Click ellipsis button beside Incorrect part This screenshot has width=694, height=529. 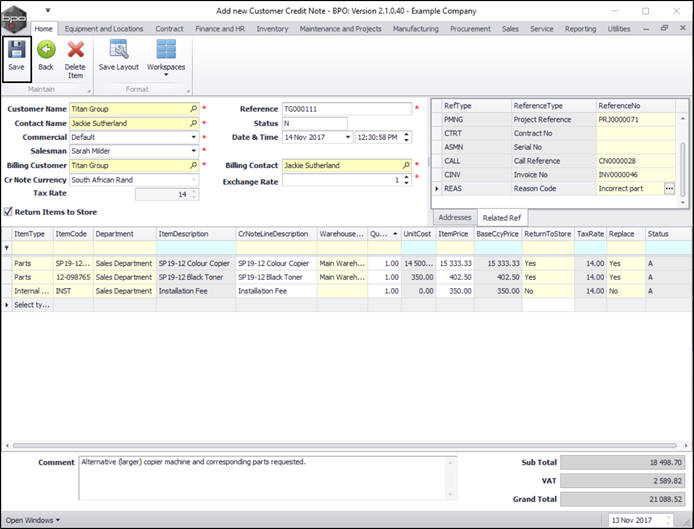(x=669, y=189)
